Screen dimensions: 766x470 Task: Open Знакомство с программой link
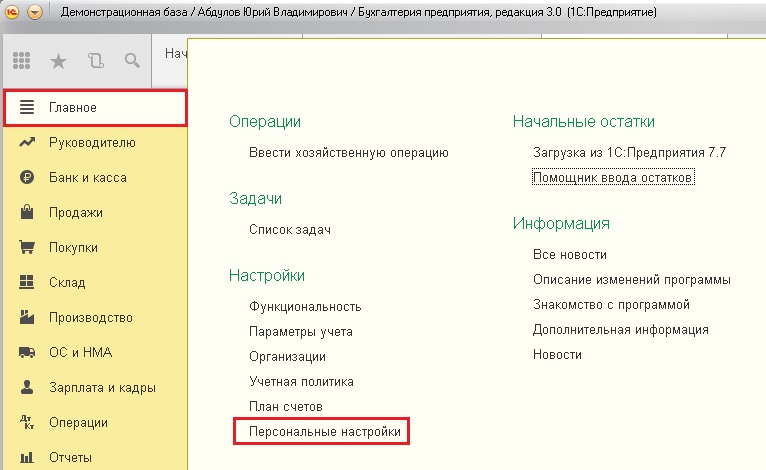point(611,304)
